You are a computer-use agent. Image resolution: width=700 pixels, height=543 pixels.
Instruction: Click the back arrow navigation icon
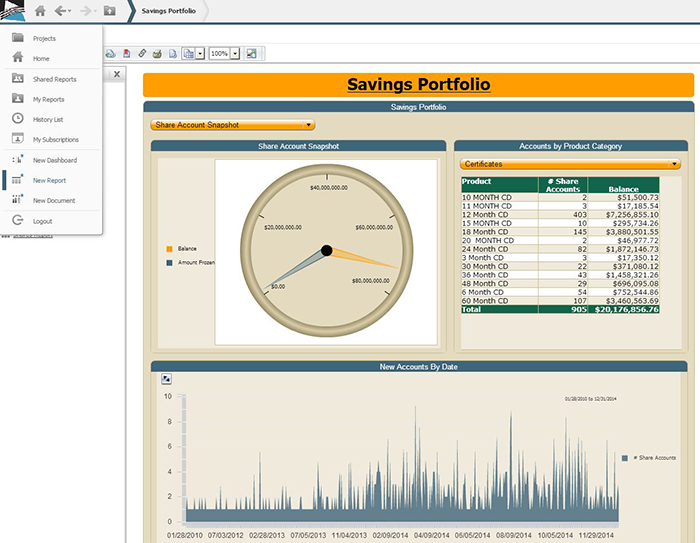pyautogui.click(x=61, y=11)
